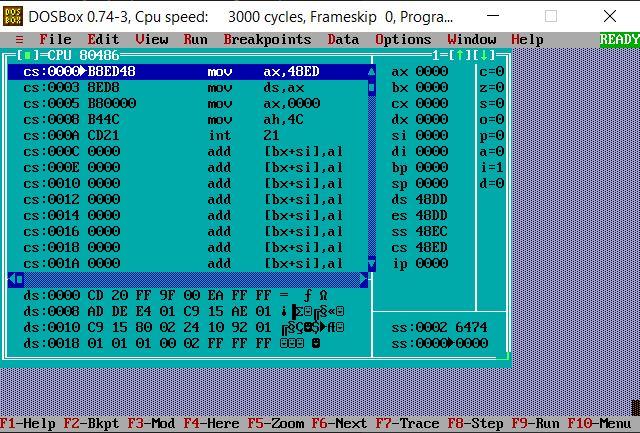
Task: Close the CPU 80486 window with its box icon
Action: pyautogui.click(x=27, y=55)
